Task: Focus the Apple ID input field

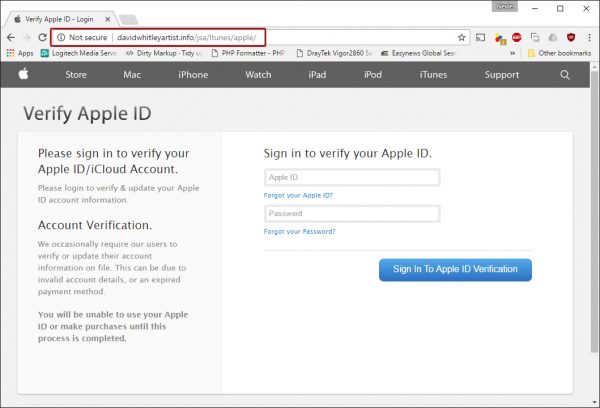Action: (x=352, y=177)
